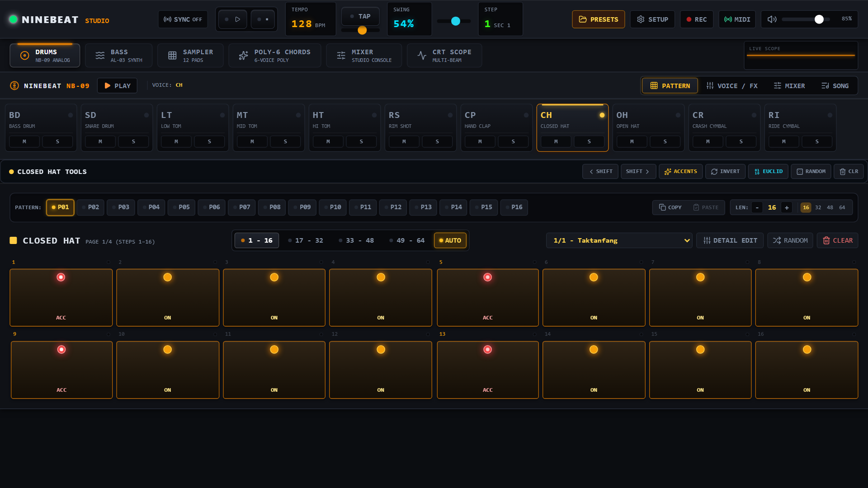Click the Random tool in Closed Hat Tools
The height and width of the screenshot is (488, 868).
tap(811, 172)
